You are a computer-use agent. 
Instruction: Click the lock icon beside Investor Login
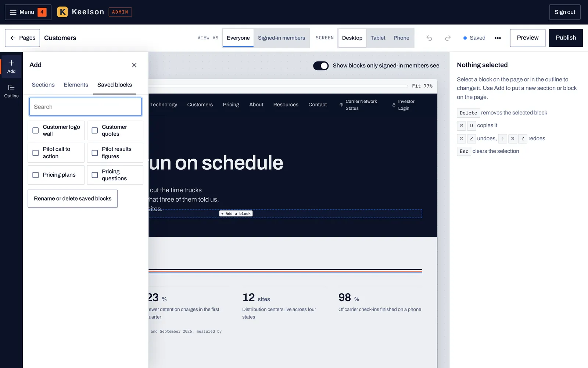click(x=394, y=105)
